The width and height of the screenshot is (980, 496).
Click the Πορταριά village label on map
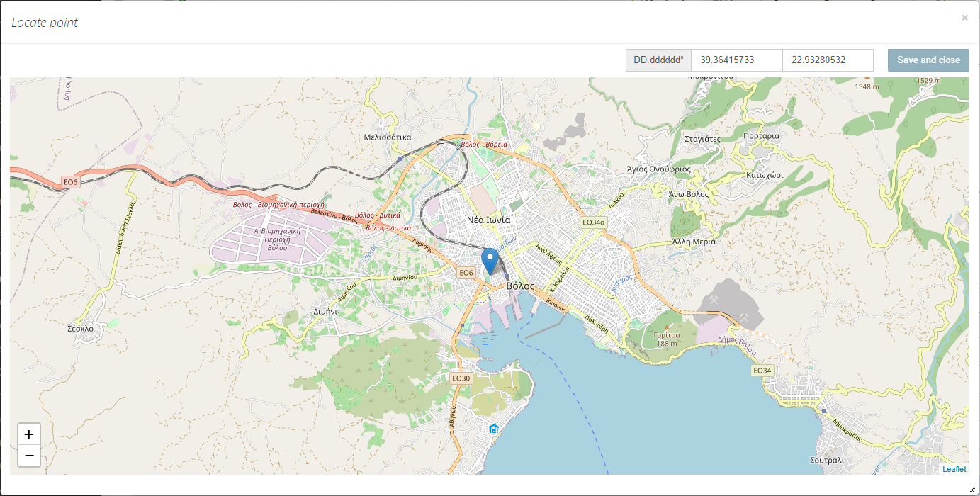[x=761, y=136]
